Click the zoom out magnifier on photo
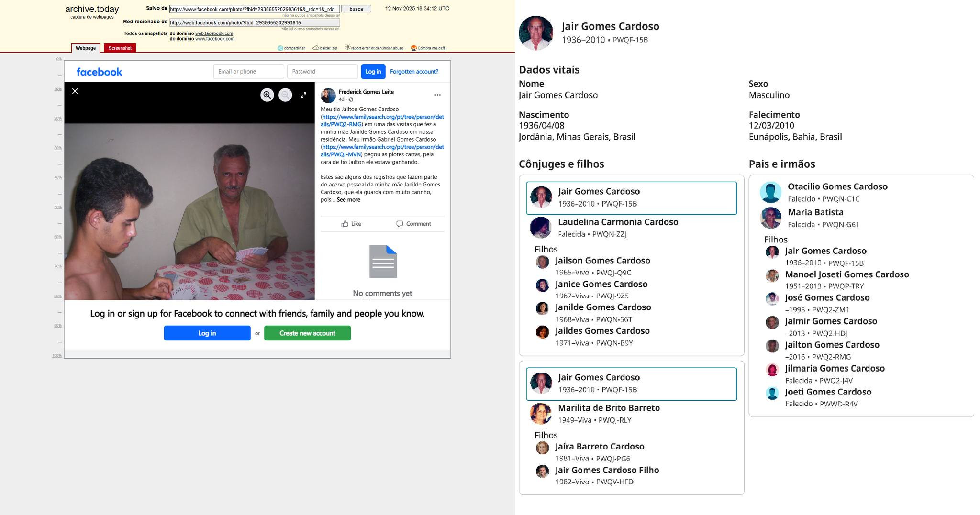Image resolution: width=980 pixels, height=515 pixels. point(285,95)
